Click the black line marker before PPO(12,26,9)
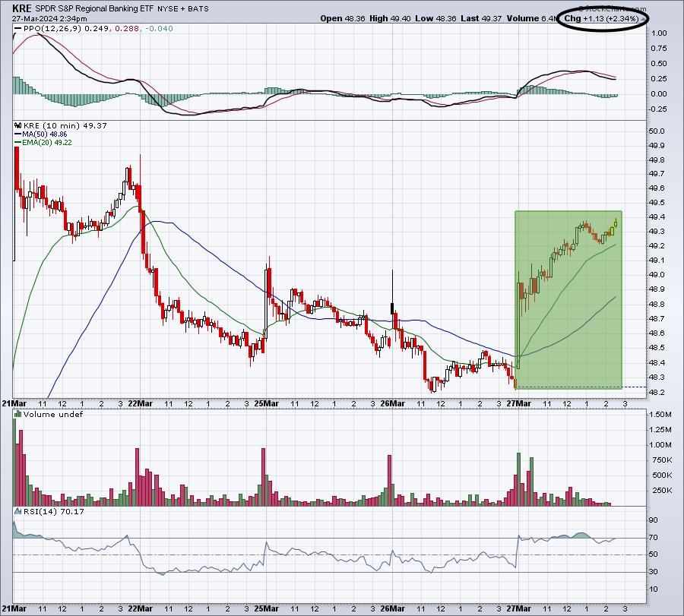The width and height of the screenshot is (684, 616). click(18, 29)
